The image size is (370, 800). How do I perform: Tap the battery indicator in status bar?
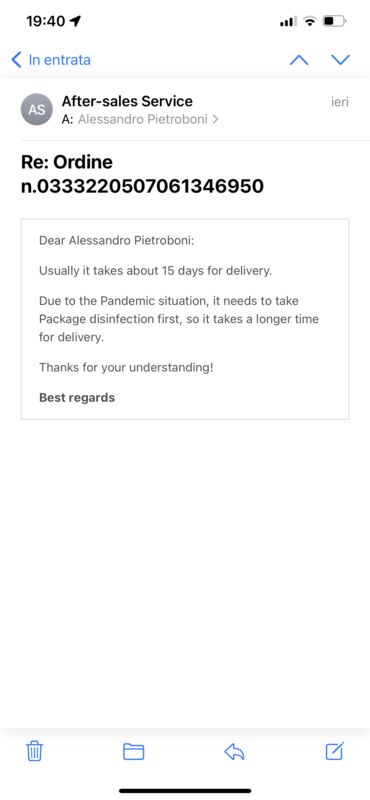[x=335, y=21]
